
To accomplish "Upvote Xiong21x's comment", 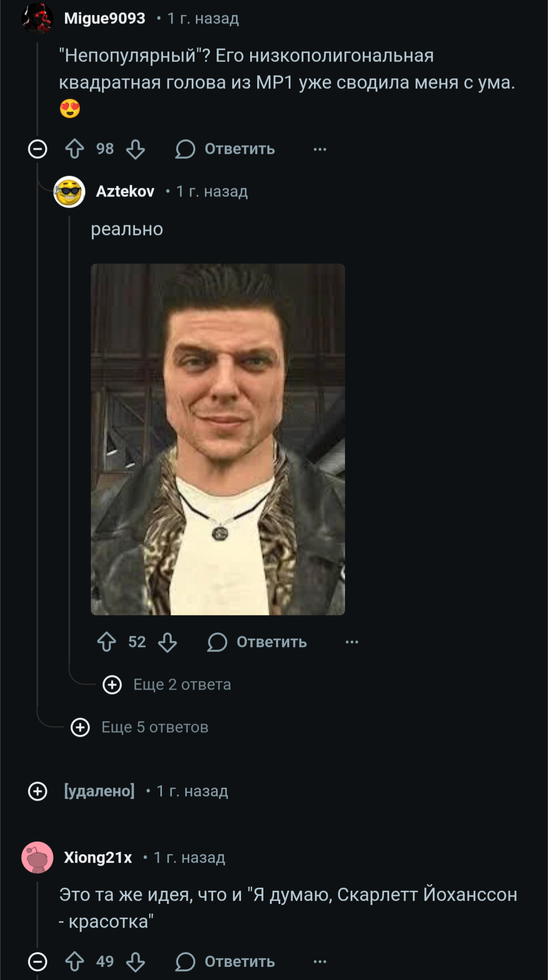I will [x=75, y=961].
